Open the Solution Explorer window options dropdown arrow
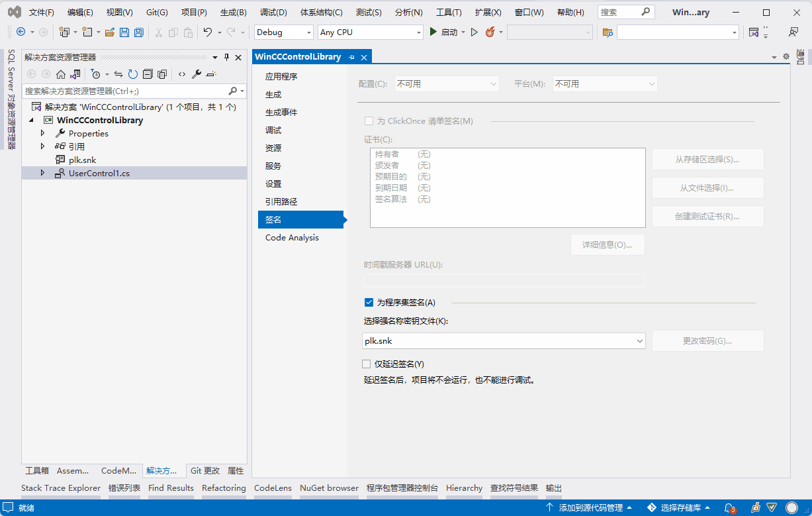 (215, 58)
